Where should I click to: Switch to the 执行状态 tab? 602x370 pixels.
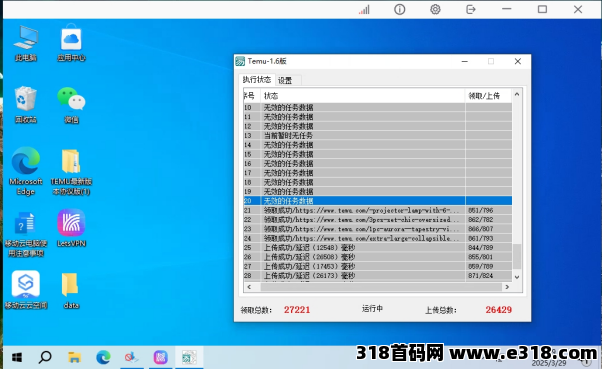(256, 80)
